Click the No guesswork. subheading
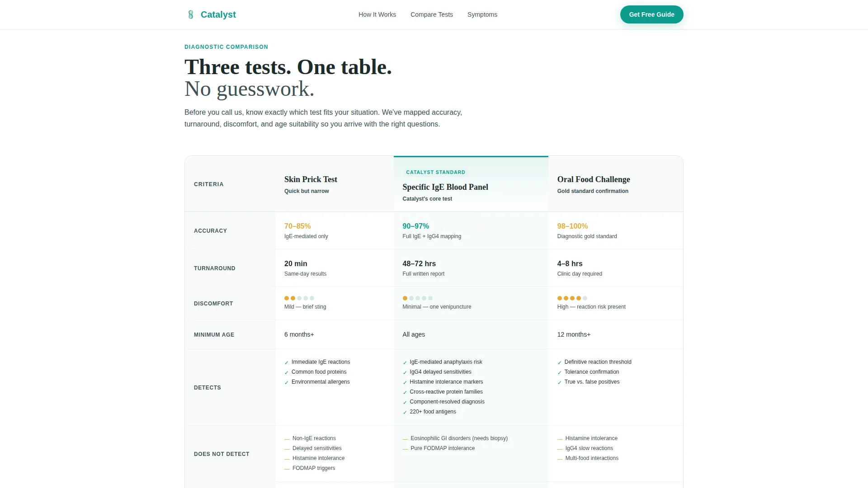Screen dimensions: 868x488 tap(249, 89)
